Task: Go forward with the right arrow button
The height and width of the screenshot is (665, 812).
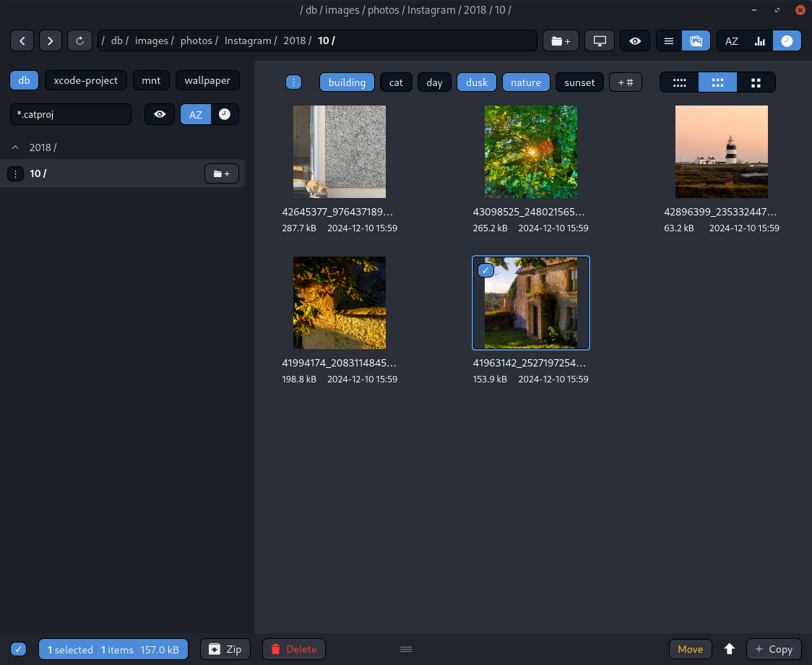Action: tap(51, 41)
